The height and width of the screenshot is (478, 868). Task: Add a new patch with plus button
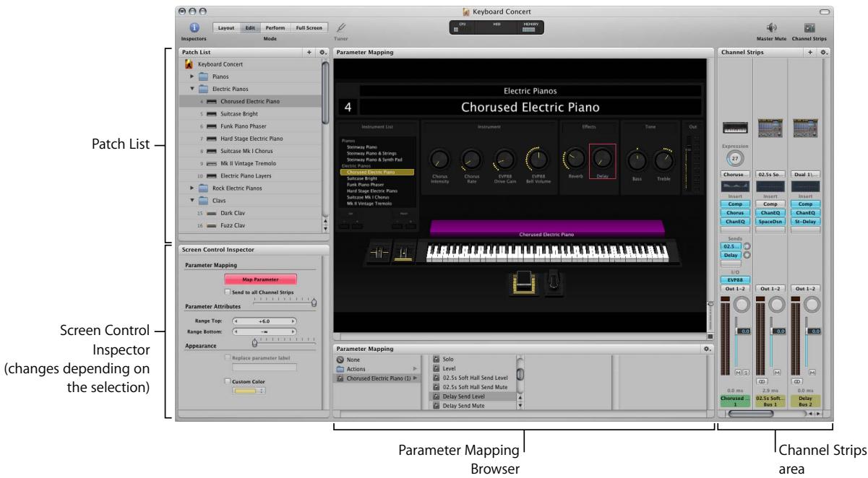click(x=309, y=53)
